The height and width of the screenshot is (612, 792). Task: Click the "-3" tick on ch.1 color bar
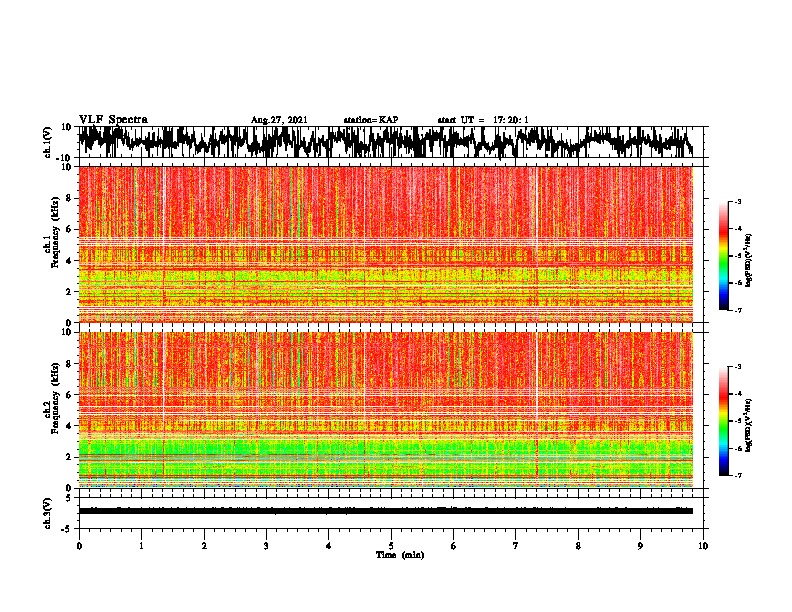coord(738,201)
